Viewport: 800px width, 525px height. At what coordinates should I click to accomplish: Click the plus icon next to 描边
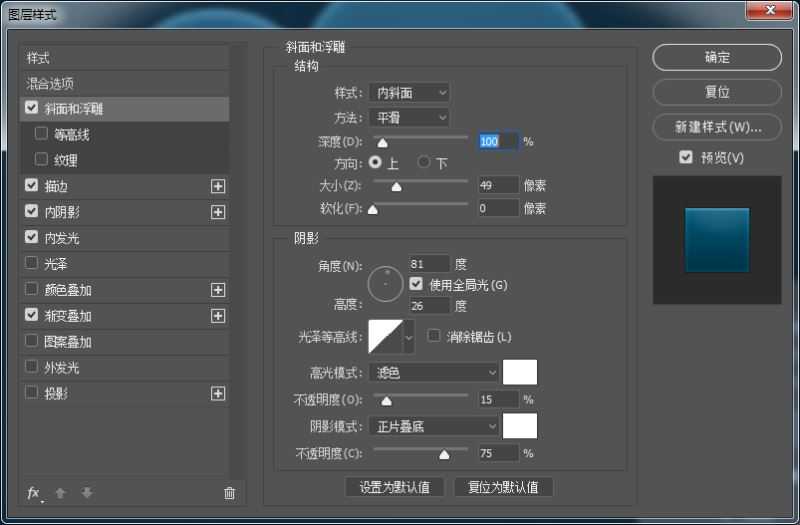tap(218, 186)
